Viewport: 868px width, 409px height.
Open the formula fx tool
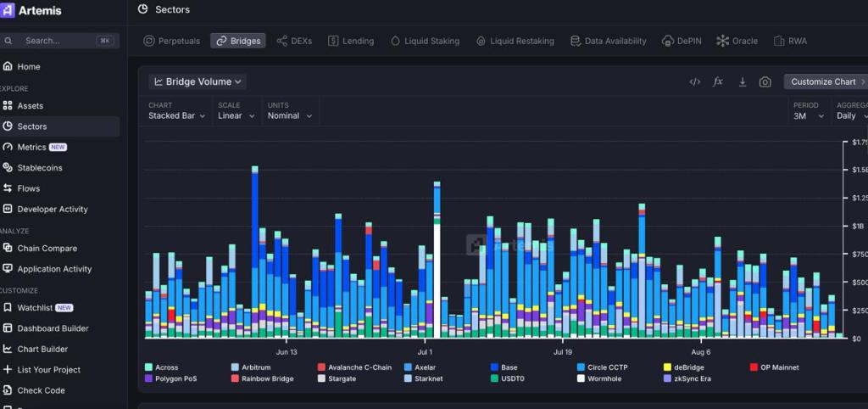(x=718, y=81)
